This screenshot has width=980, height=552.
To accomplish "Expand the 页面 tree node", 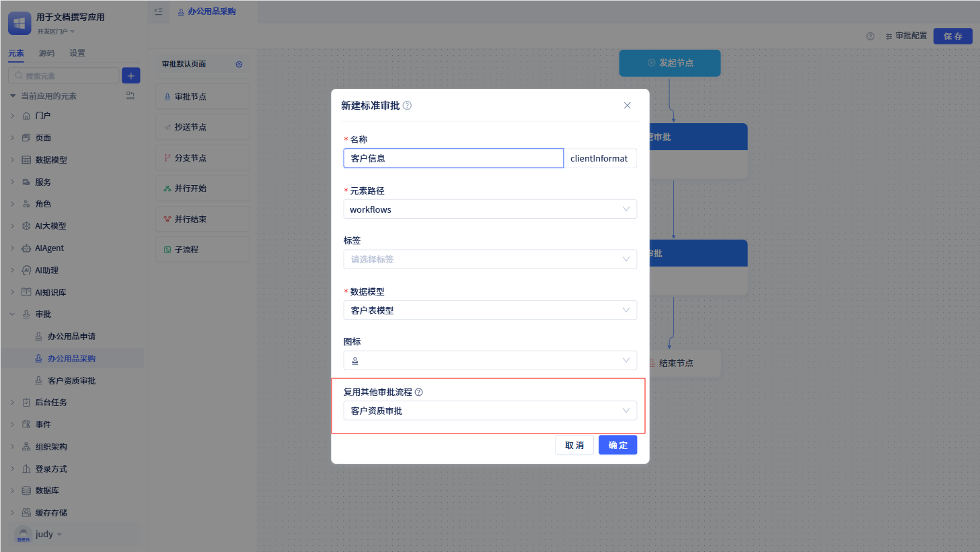I will click(12, 138).
